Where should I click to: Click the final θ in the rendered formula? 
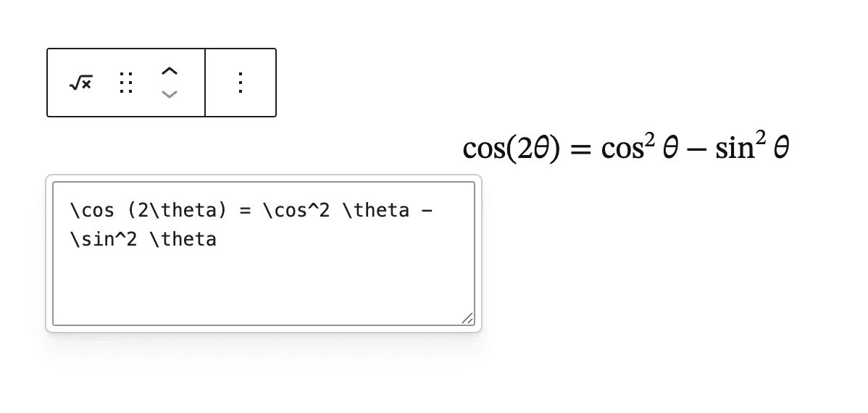coord(780,149)
